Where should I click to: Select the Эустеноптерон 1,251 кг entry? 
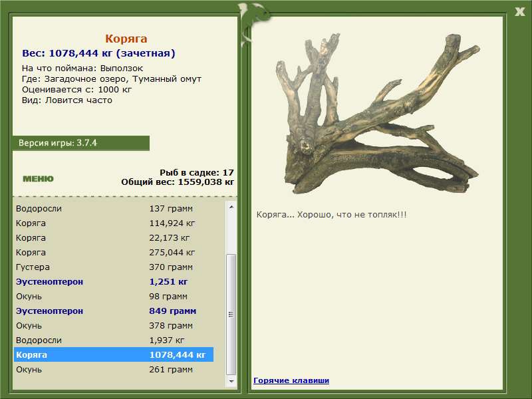tap(114, 281)
